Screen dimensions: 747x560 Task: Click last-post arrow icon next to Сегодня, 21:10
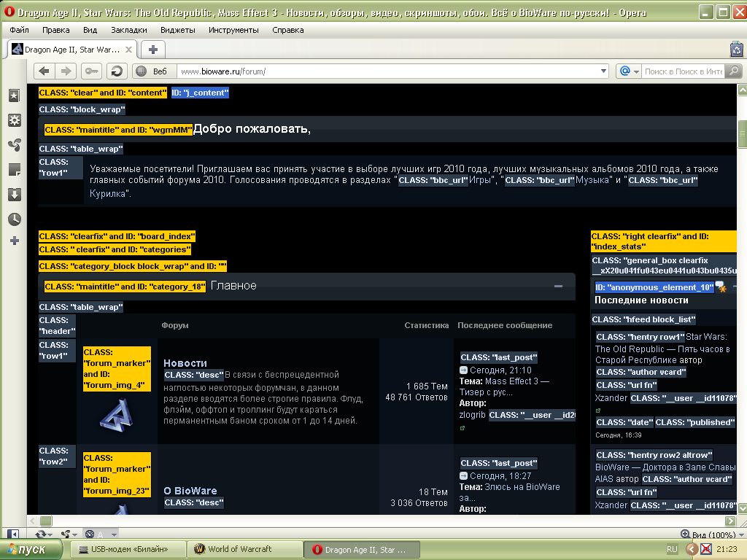coord(463,370)
